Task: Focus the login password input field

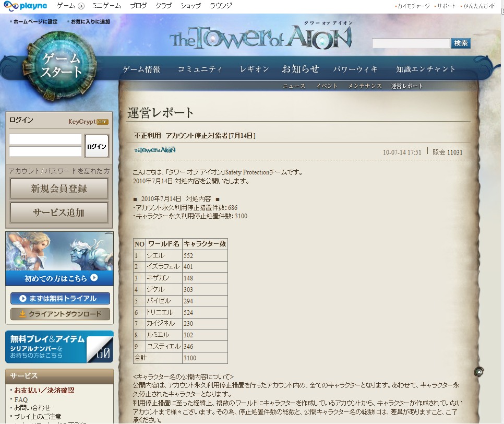Action: pyautogui.click(x=45, y=151)
